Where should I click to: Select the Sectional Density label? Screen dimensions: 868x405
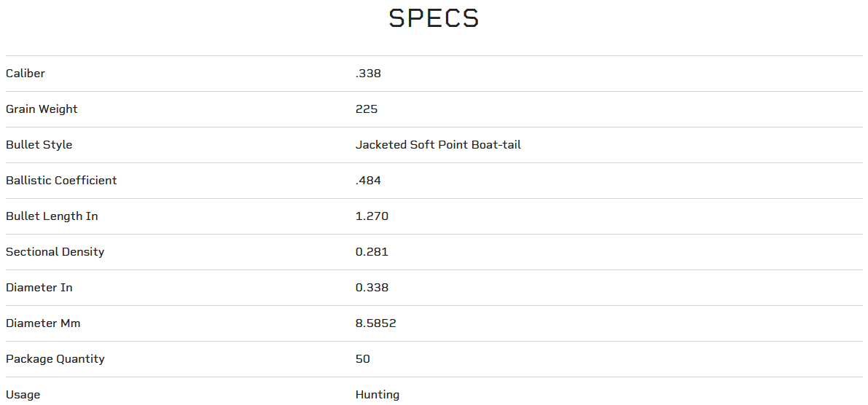coord(55,252)
